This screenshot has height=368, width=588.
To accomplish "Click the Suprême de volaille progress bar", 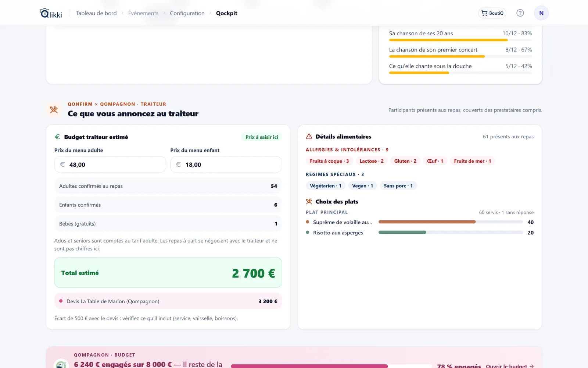I will (x=451, y=222).
